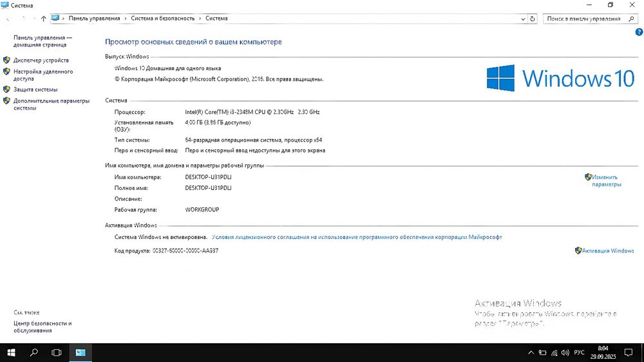
Task: Click shield icon beside Advanced system settings
Action: (x=6, y=100)
